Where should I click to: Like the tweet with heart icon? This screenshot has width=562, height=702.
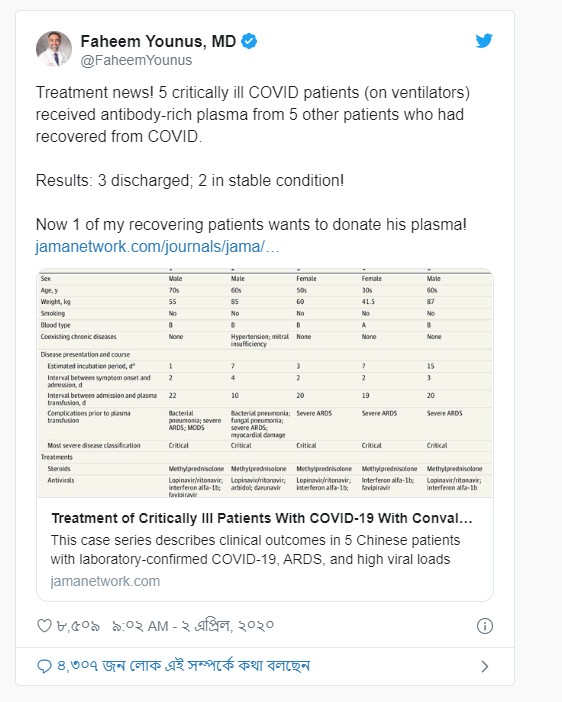(44, 625)
